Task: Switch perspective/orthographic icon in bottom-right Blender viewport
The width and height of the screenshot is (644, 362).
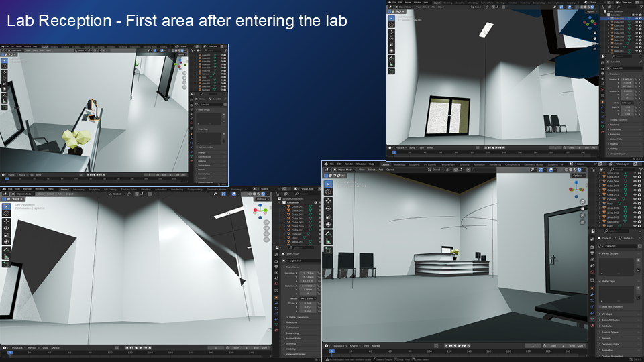Action: coord(582,222)
